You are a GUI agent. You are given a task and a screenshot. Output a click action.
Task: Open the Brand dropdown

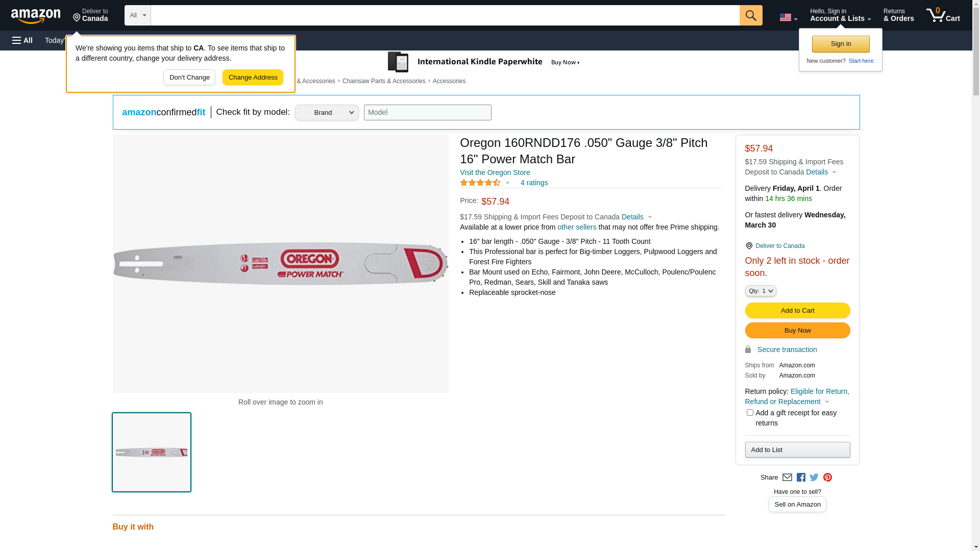click(x=327, y=113)
